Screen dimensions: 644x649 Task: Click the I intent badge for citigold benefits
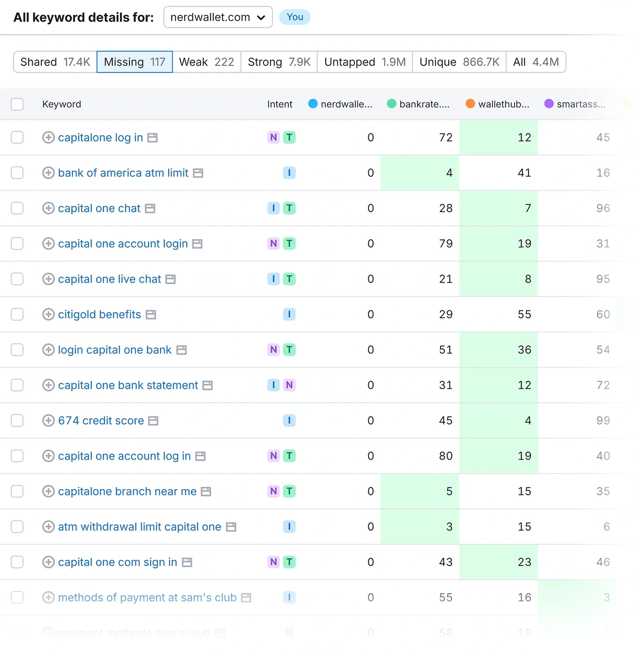289,314
